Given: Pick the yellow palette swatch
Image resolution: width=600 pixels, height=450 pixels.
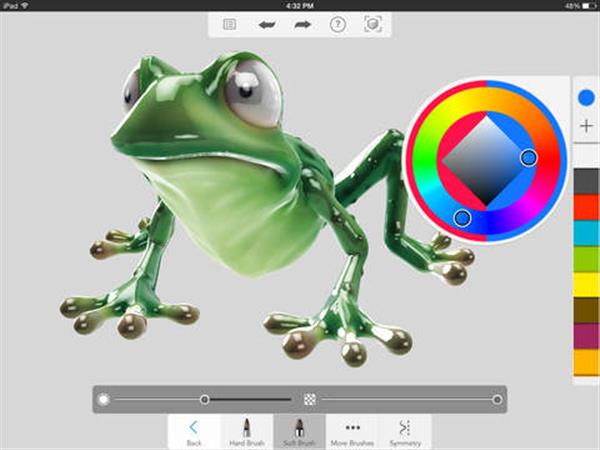Looking at the screenshot, I should [586, 284].
